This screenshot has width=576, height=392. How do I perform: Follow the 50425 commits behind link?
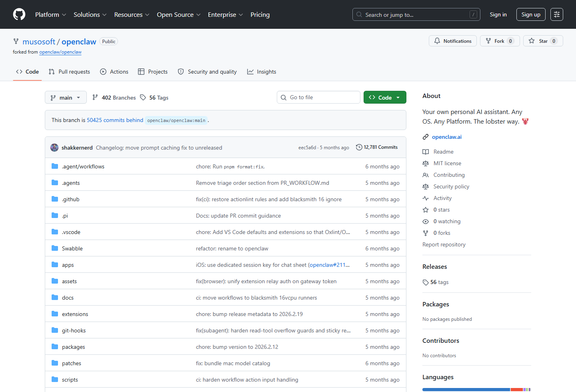[115, 120]
